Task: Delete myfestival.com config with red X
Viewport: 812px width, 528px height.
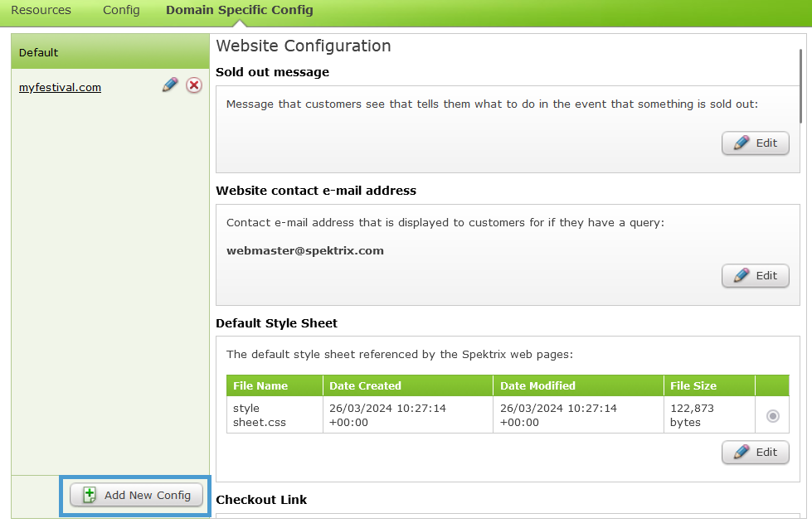Action: tap(194, 85)
